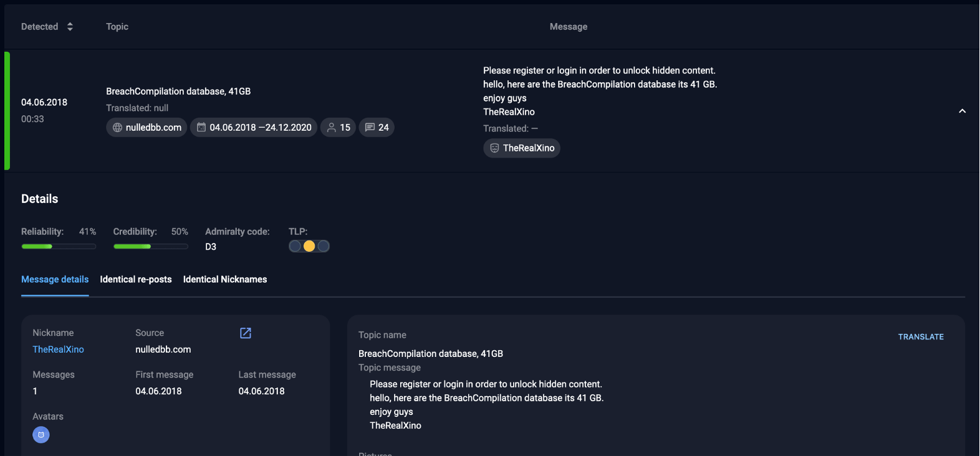Click the TheRealXino author chip
This screenshot has width=980, height=456.
pyautogui.click(x=522, y=148)
